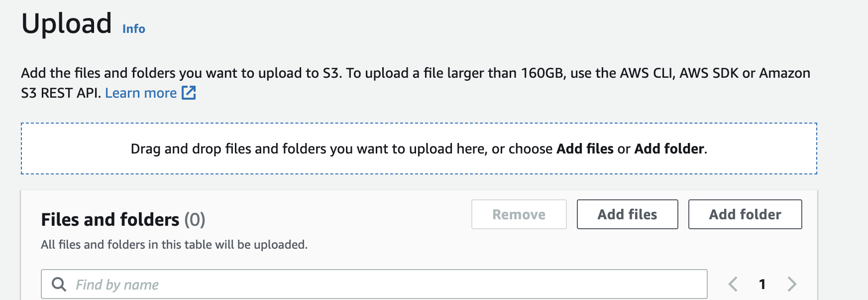Viewport: 868px width, 300px height.
Task: Click the external link icon after Learn more
Action: (x=189, y=93)
